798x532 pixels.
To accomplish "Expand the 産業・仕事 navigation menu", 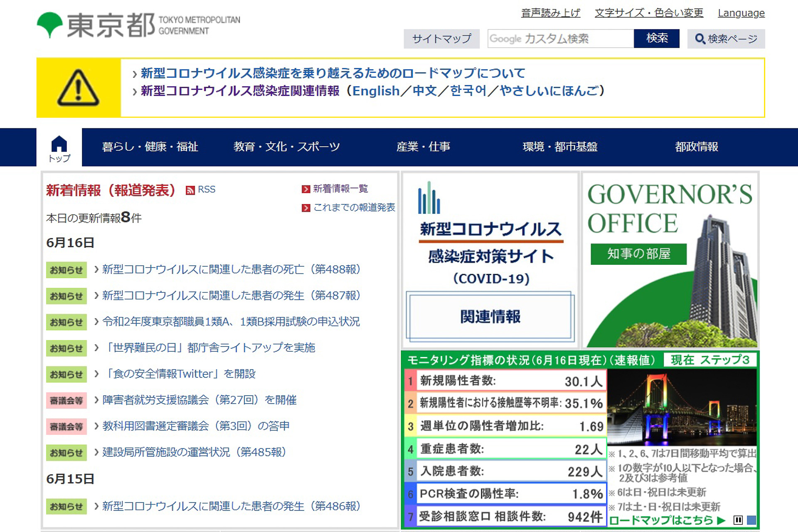I will click(423, 147).
